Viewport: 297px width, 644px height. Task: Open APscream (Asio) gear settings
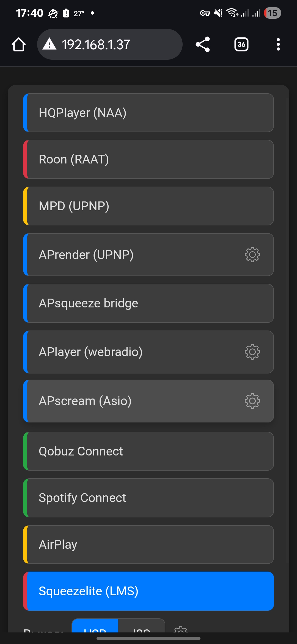tap(252, 401)
